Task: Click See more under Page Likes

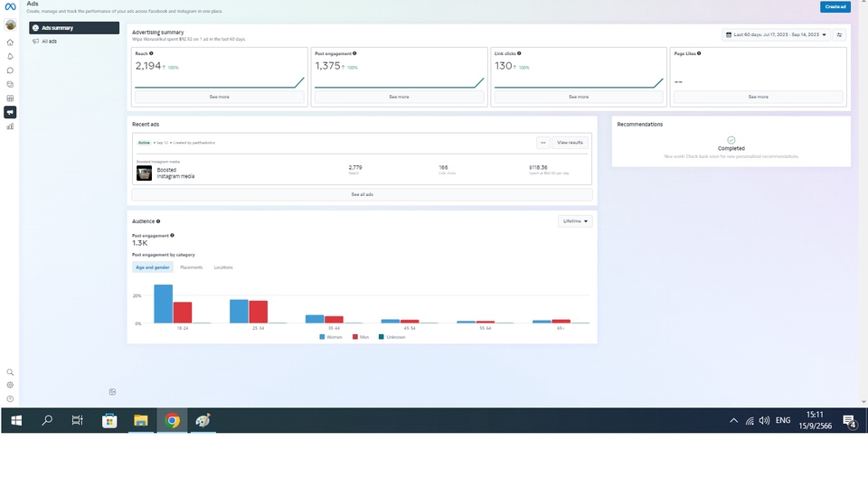Action: [x=759, y=97]
